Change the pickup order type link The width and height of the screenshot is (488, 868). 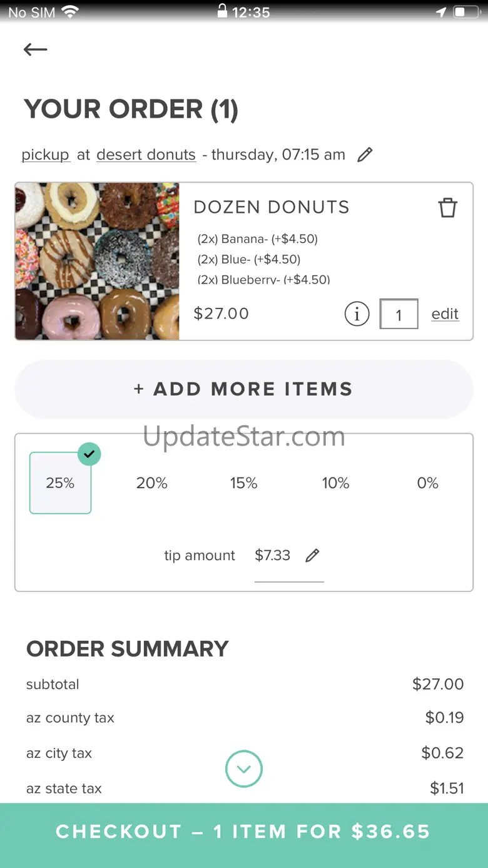46,155
